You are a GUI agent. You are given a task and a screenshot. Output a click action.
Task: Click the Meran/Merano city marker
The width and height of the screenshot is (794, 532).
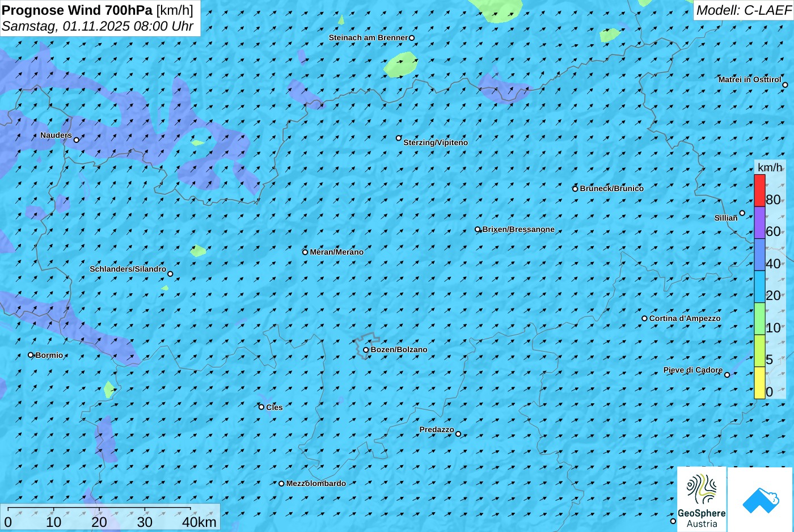point(305,252)
